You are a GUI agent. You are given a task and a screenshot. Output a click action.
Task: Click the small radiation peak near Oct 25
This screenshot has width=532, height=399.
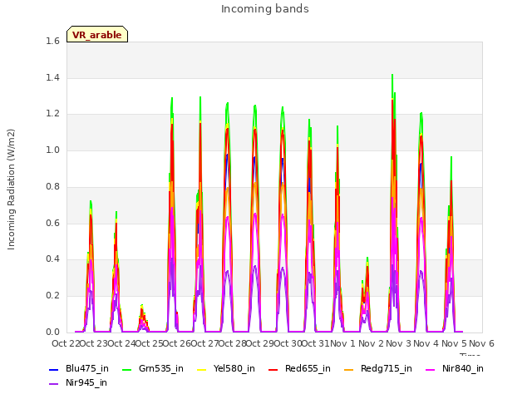click(143, 318)
